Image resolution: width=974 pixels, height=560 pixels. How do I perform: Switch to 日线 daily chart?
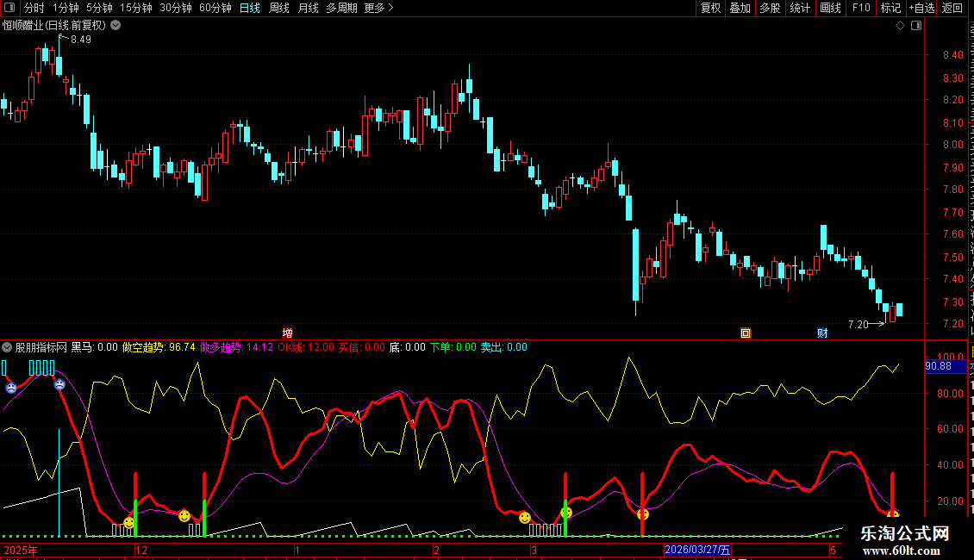click(250, 8)
